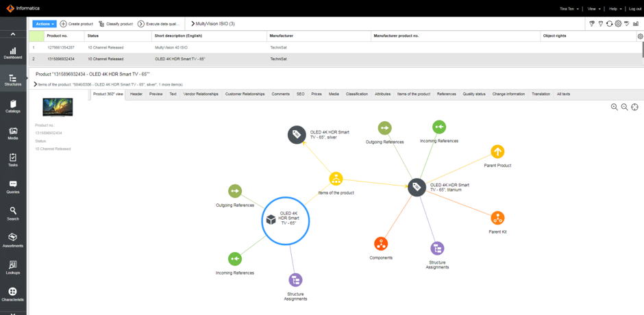Switch to the Header tab

136,94
